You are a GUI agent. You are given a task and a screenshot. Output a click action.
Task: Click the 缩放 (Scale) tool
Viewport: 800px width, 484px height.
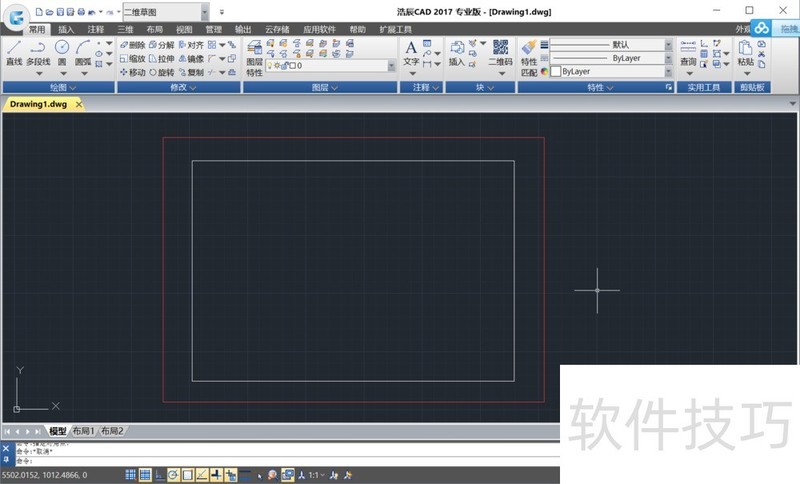(133, 59)
